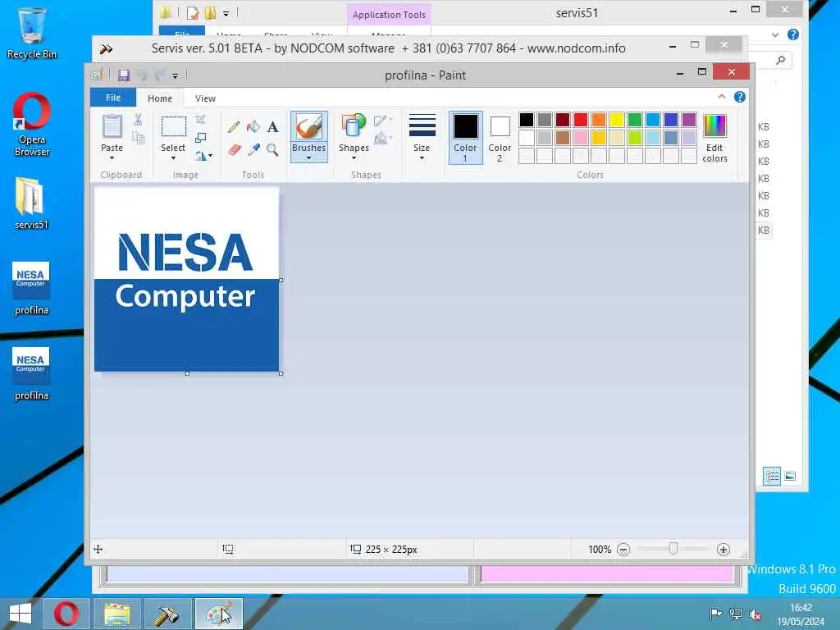Click the Redo arrow in quick access toolbar
The image size is (840, 630).
(159, 75)
